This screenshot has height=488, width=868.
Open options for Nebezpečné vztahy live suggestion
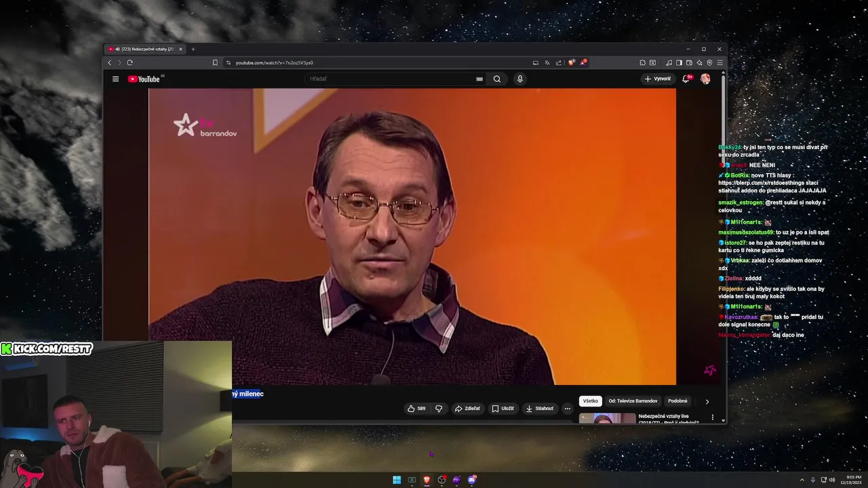(x=712, y=418)
